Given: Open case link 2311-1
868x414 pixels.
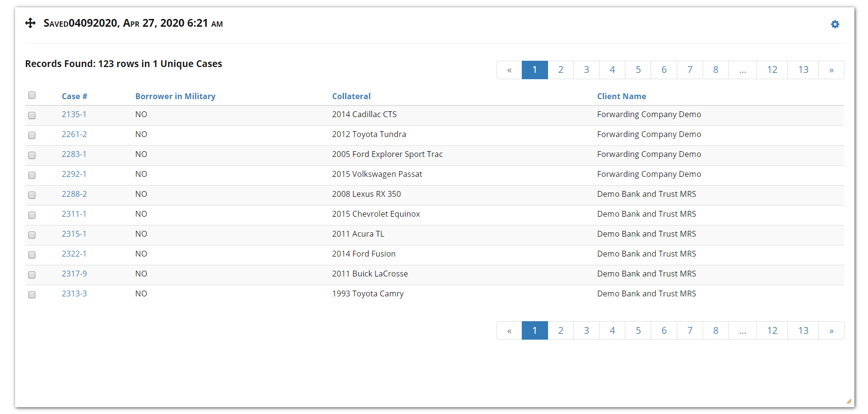Looking at the screenshot, I should 74,214.
